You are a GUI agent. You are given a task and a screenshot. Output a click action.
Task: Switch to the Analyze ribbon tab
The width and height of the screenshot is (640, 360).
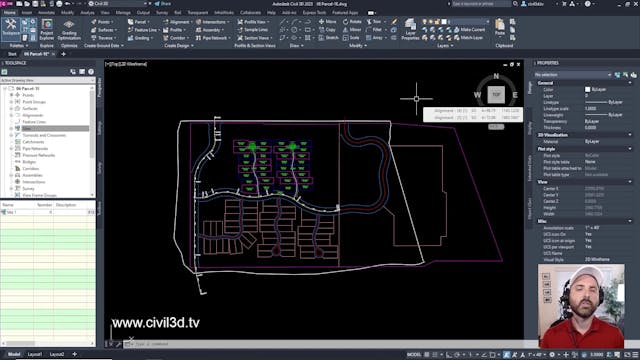point(87,13)
